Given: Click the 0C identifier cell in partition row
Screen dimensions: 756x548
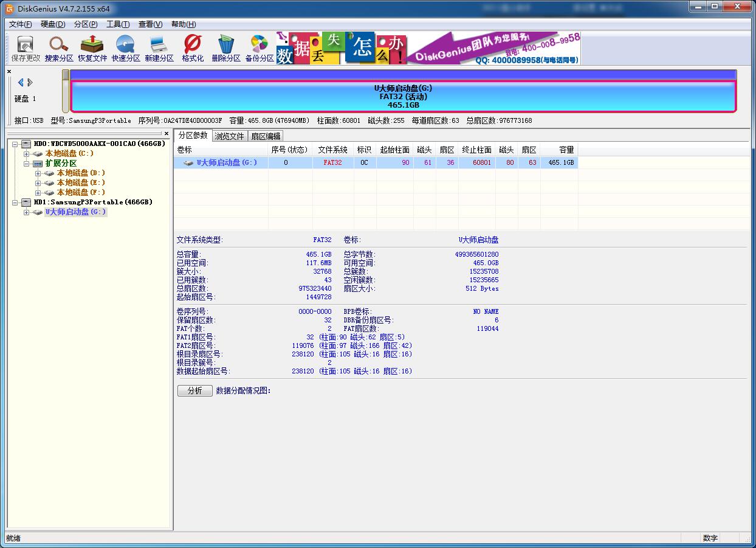Looking at the screenshot, I should (x=365, y=163).
